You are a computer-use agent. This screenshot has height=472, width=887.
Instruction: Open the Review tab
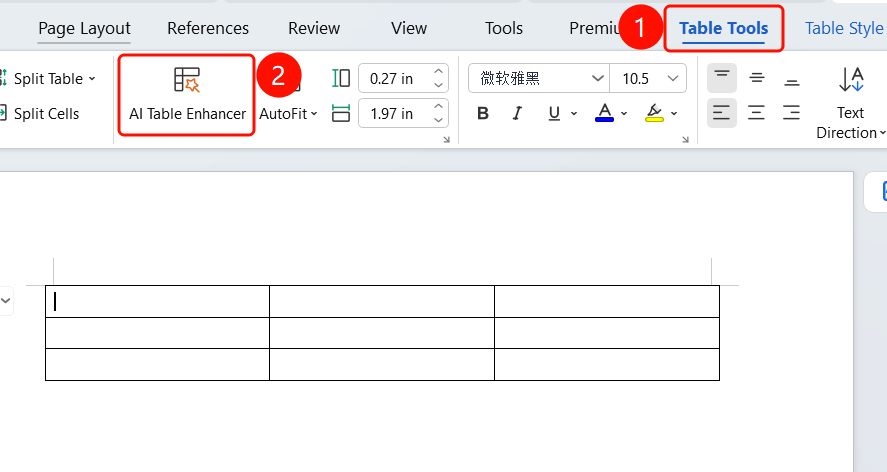(x=314, y=28)
